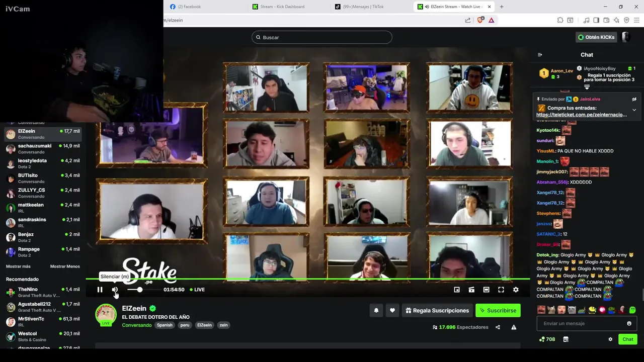Report stream with warning triangle icon
This screenshot has height=362, width=644.
[x=514, y=327]
